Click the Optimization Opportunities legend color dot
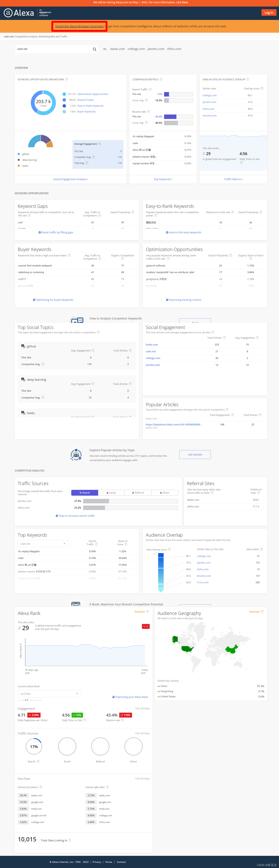This screenshot has width=279, height=868. pyautogui.click(x=64, y=94)
